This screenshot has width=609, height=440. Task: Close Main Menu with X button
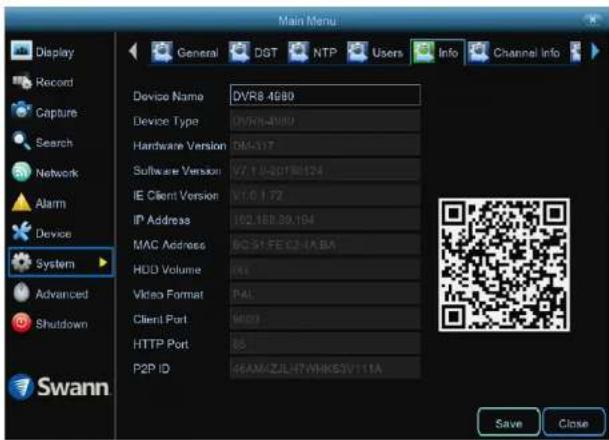[593, 19]
